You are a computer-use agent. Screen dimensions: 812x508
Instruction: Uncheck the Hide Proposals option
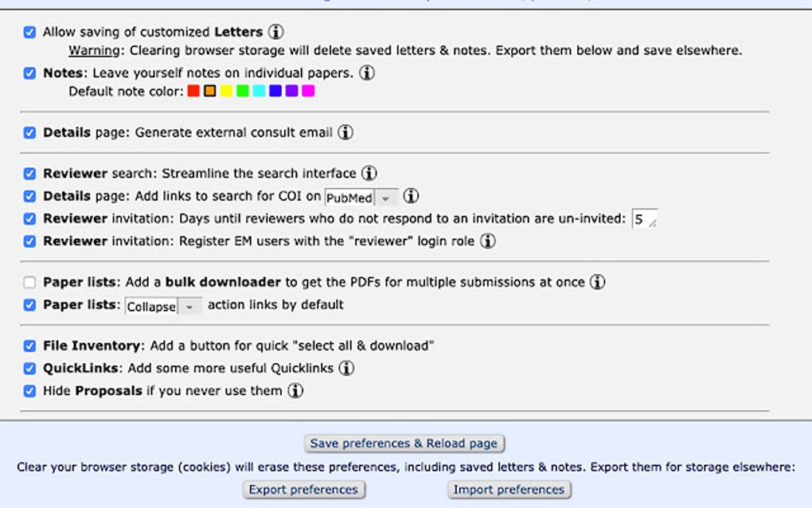click(30, 390)
